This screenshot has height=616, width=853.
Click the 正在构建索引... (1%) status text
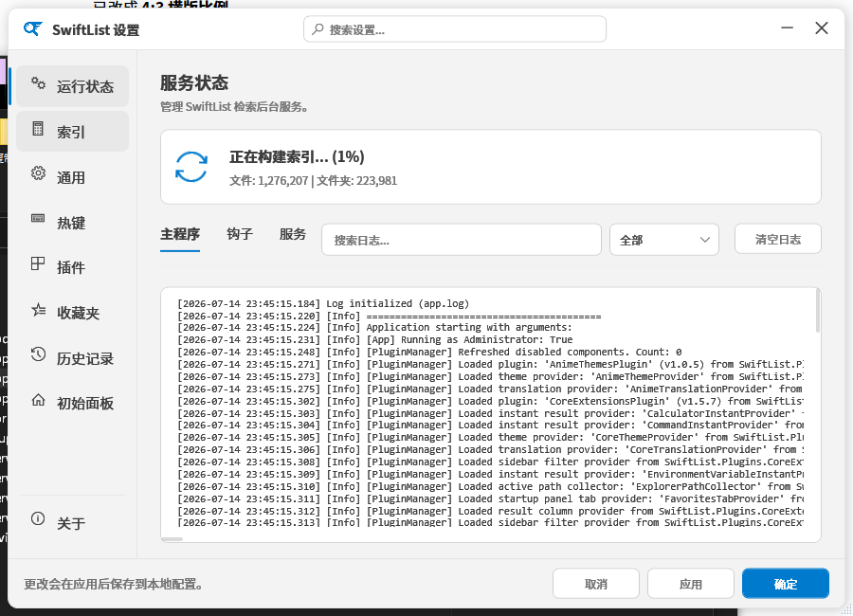point(297,156)
